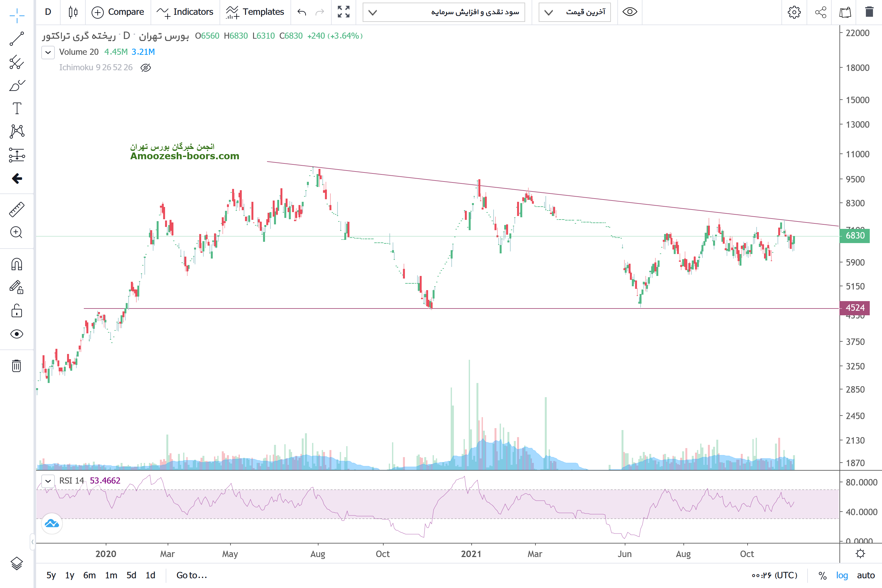Toggle log scale option
This screenshot has width=882, height=588.
[841, 575]
